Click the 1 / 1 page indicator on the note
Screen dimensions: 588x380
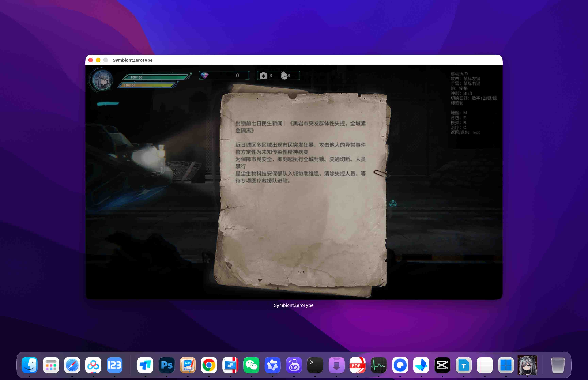click(301, 272)
